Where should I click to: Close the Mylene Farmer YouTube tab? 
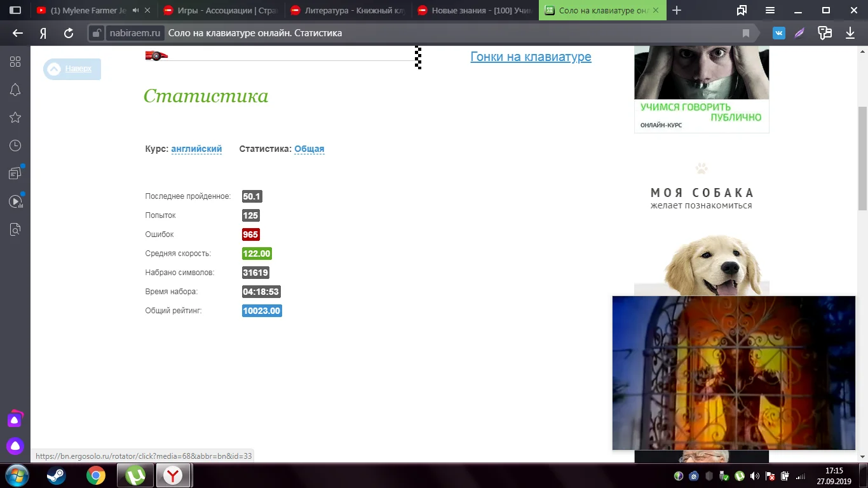[x=148, y=10]
